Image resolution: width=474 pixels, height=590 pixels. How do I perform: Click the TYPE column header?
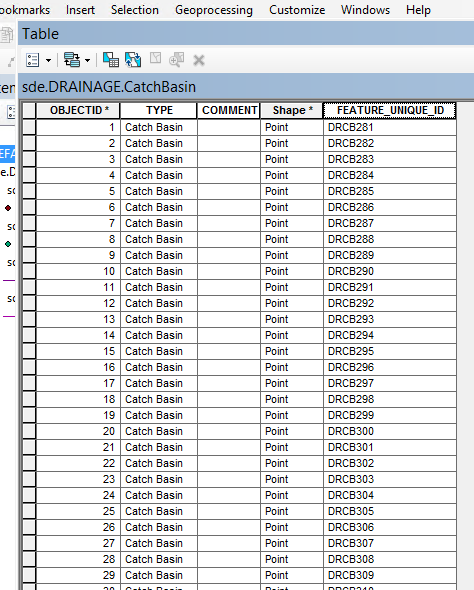[159, 111]
